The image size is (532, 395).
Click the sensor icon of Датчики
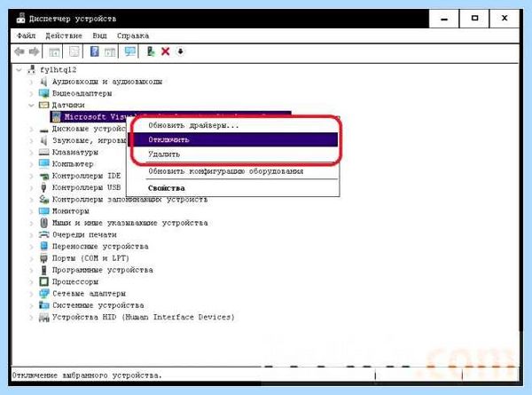[43, 105]
